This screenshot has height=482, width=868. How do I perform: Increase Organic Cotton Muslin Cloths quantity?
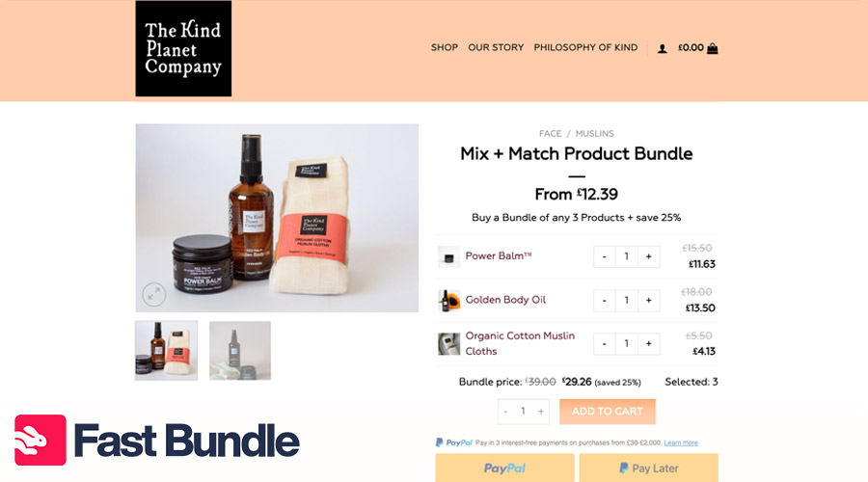point(649,343)
